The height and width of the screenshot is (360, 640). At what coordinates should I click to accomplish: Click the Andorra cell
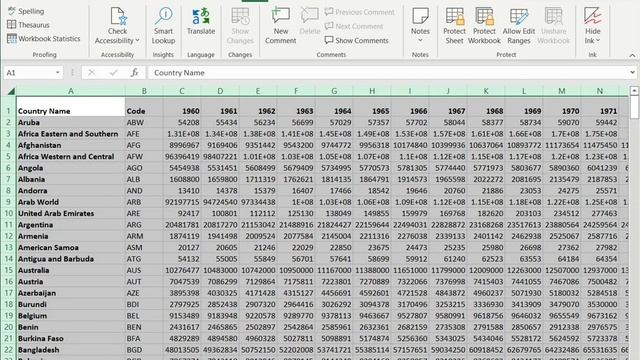pos(71,191)
